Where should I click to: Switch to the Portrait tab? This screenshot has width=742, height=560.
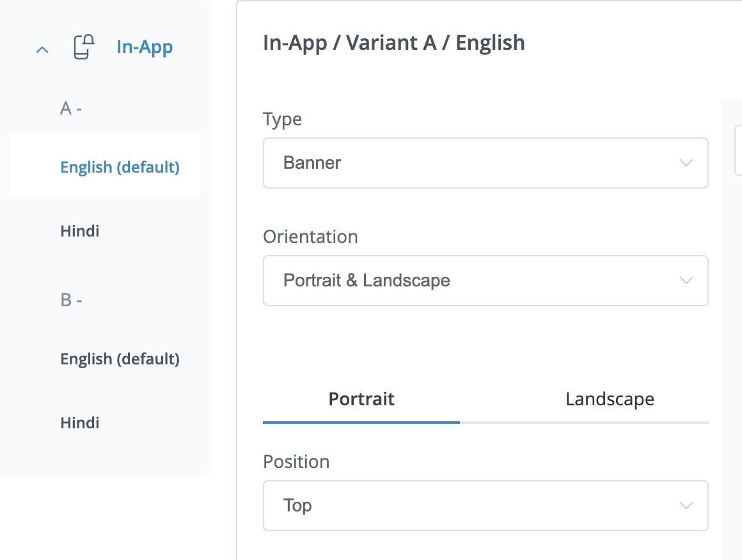(x=361, y=400)
